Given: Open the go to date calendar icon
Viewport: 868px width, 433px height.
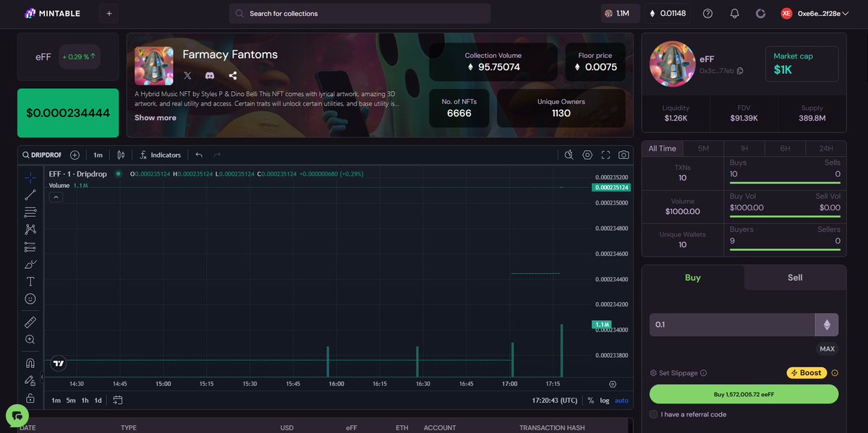Looking at the screenshot, I should pos(118,400).
